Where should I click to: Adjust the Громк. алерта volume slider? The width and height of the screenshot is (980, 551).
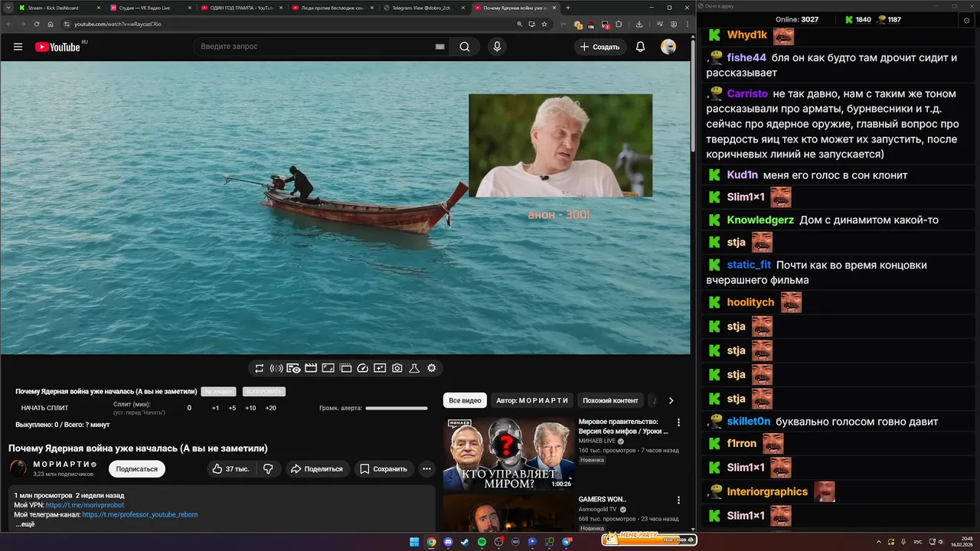397,408
